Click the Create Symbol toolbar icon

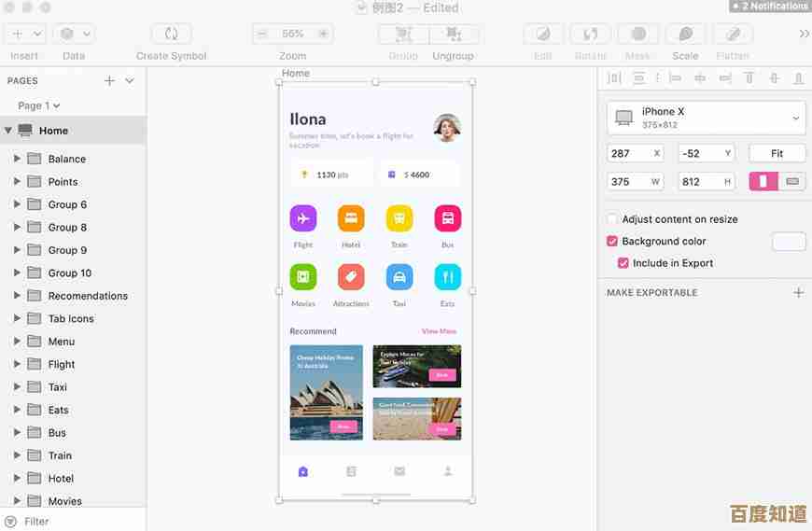[171, 34]
